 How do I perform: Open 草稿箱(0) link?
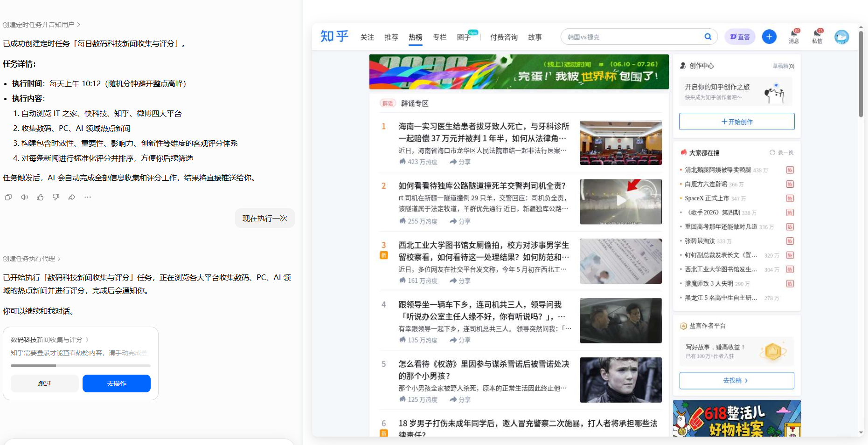point(784,66)
